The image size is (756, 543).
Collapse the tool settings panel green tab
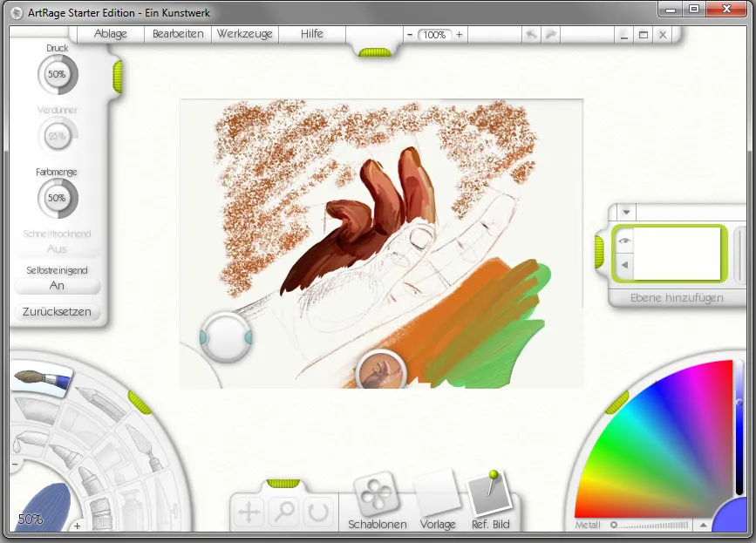(116, 76)
